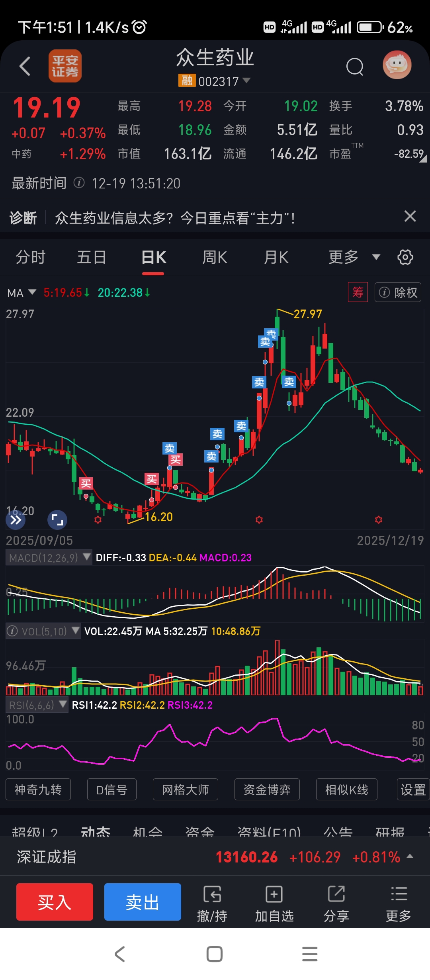Tap the blue 卖出 button

[x=143, y=902]
